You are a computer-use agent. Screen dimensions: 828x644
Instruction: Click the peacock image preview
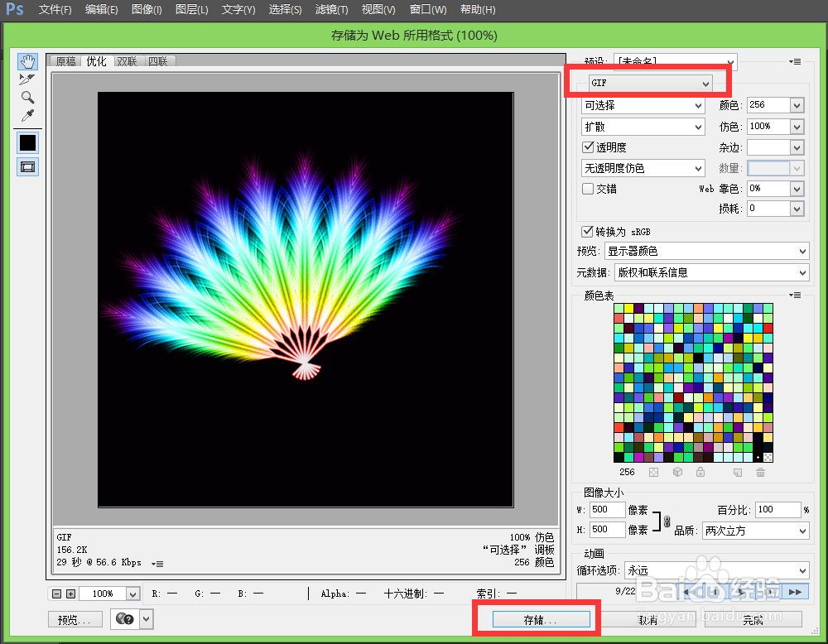tap(306, 300)
